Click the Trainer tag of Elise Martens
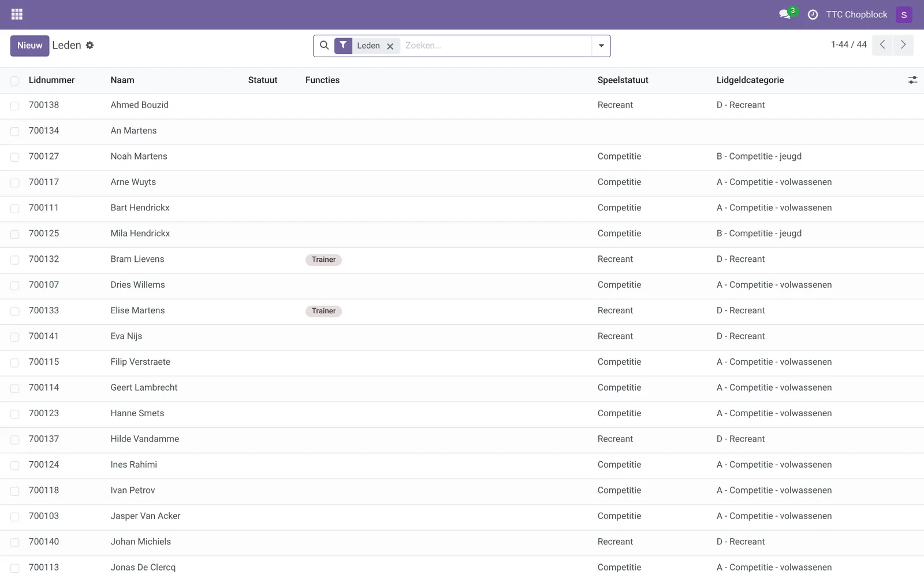Screen dimensions: 924x578 pos(323,311)
